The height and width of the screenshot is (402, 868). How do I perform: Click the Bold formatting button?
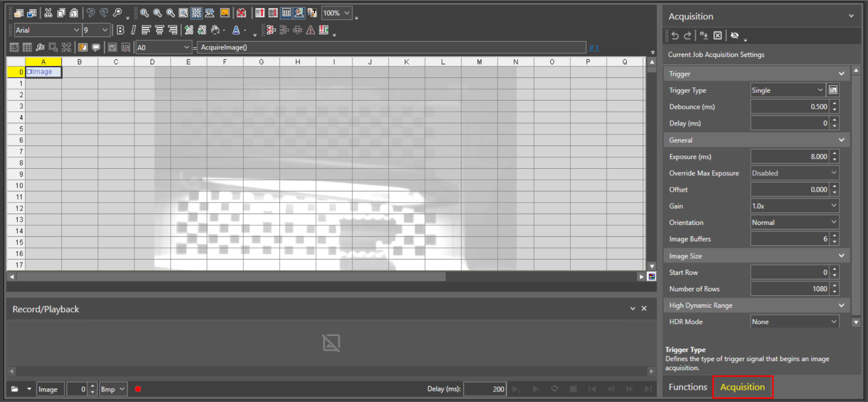(120, 30)
